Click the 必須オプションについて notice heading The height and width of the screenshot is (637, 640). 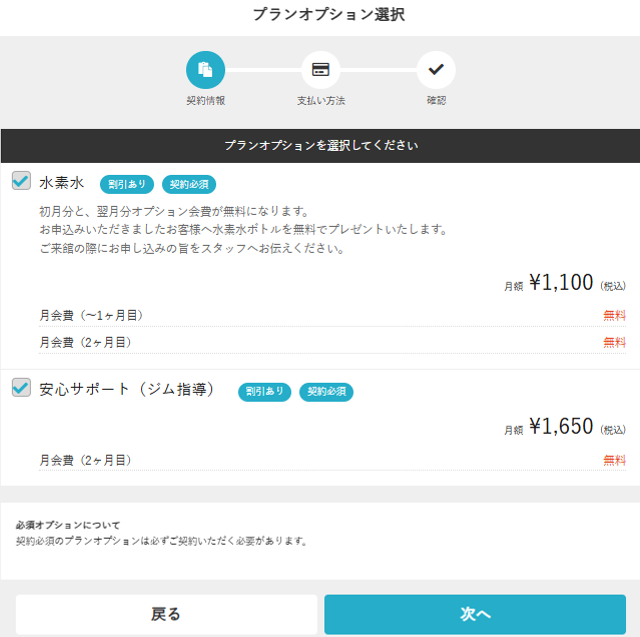click(x=68, y=524)
